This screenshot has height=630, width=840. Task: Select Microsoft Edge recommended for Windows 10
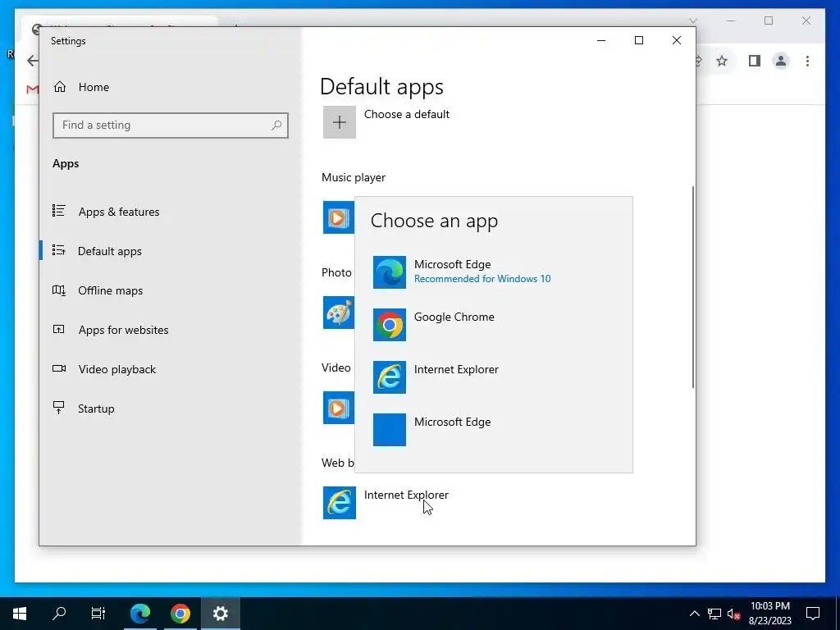pyautogui.click(x=493, y=272)
